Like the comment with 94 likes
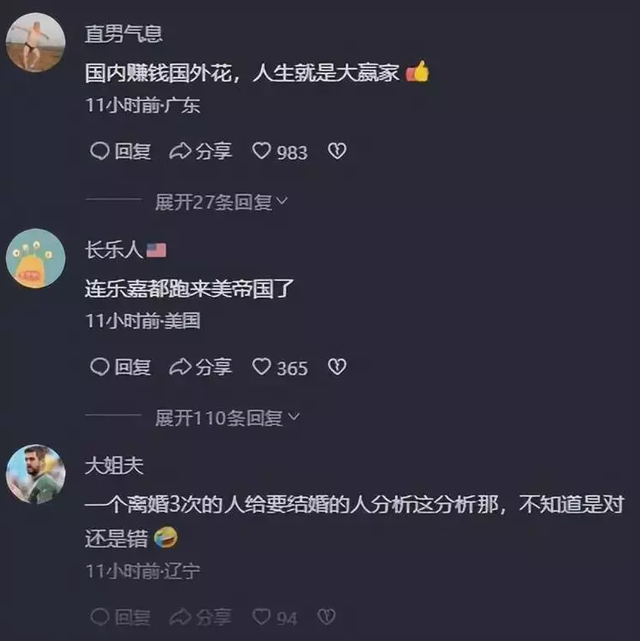Screen dimensions: 640x641 [x=275, y=617]
